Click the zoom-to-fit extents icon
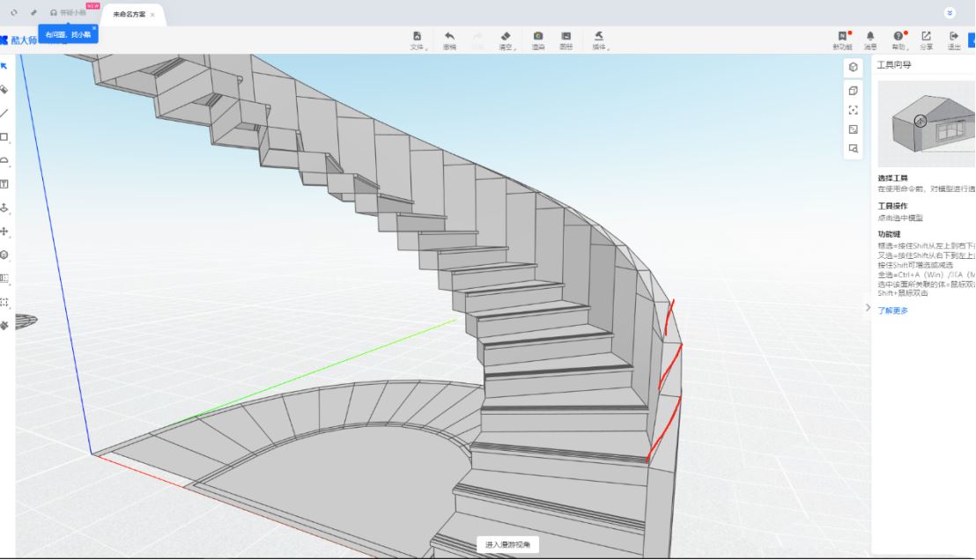This screenshot has height=560, width=976. click(854, 110)
